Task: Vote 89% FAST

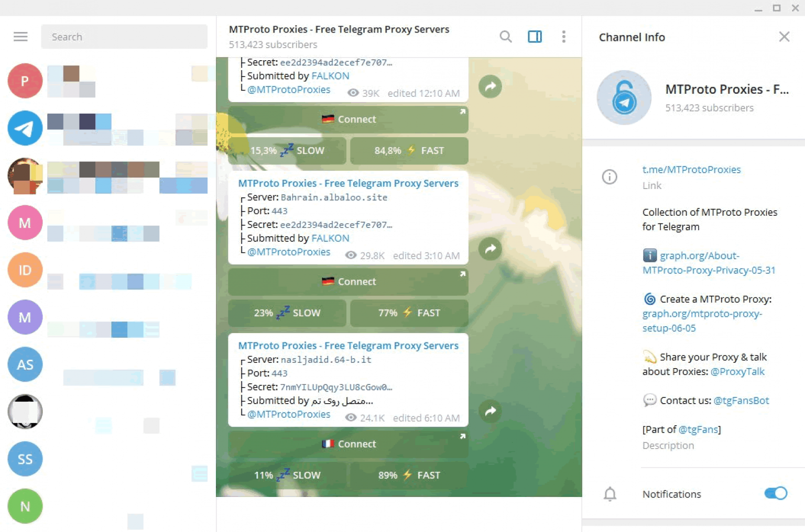Action: [409, 475]
